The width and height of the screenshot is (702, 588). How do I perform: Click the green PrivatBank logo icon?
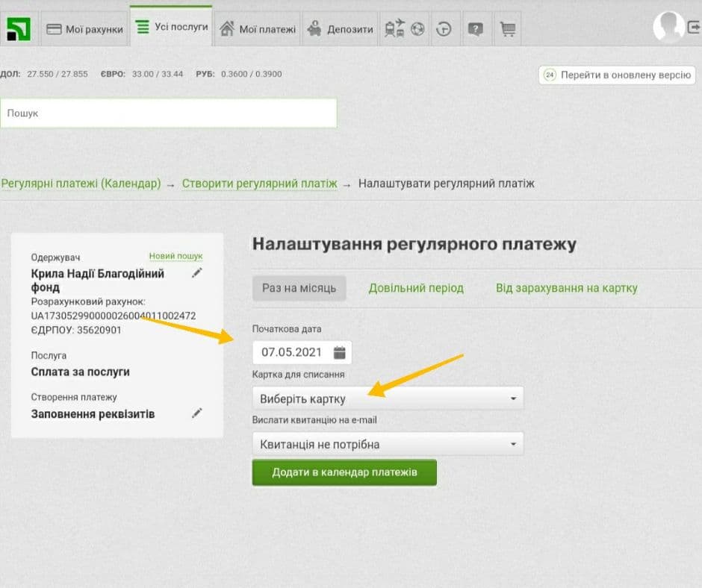click(19, 28)
